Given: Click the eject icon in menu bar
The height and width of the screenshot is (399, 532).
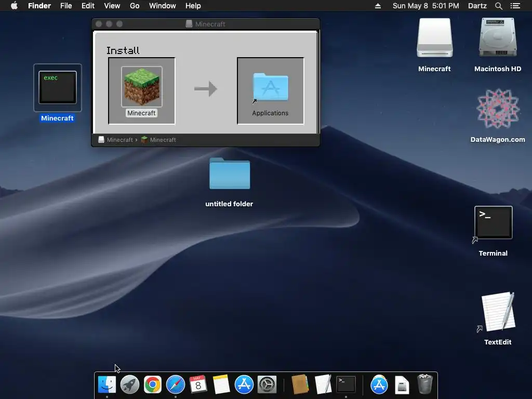Looking at the screenshot, I should click(378, 6).
